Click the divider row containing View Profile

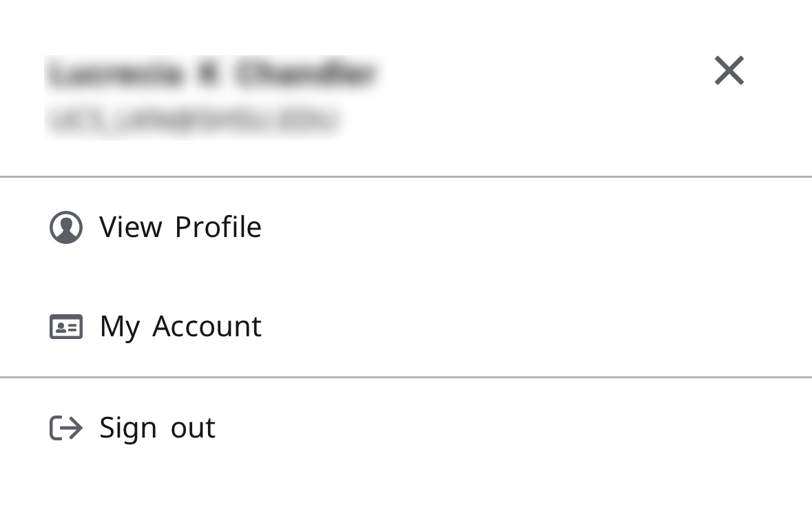click(x=275, y=227)
